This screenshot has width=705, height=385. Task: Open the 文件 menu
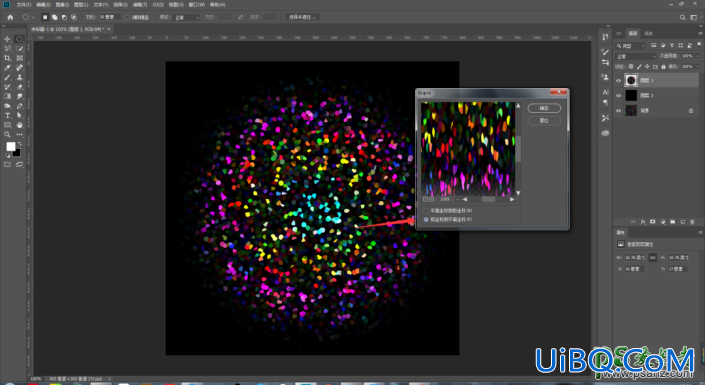[x=23, y=4]
